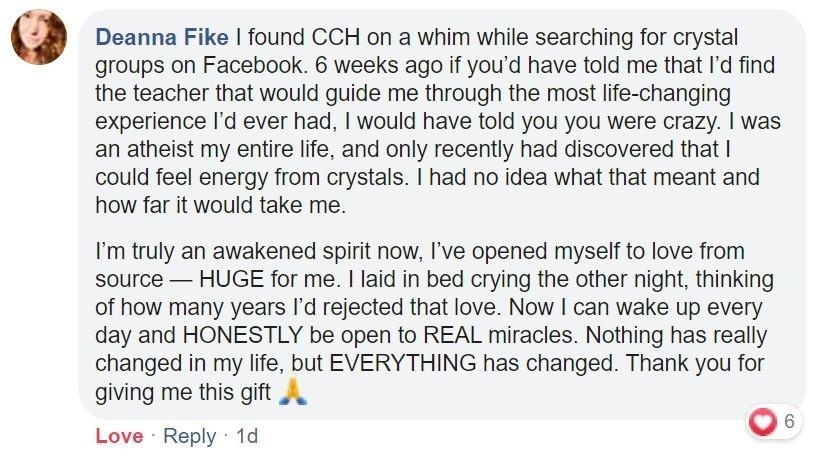The height and width of the screenshot is (465, 819).
Task: Open Deanna Fike's profile picture
Action: pos(39,37)
